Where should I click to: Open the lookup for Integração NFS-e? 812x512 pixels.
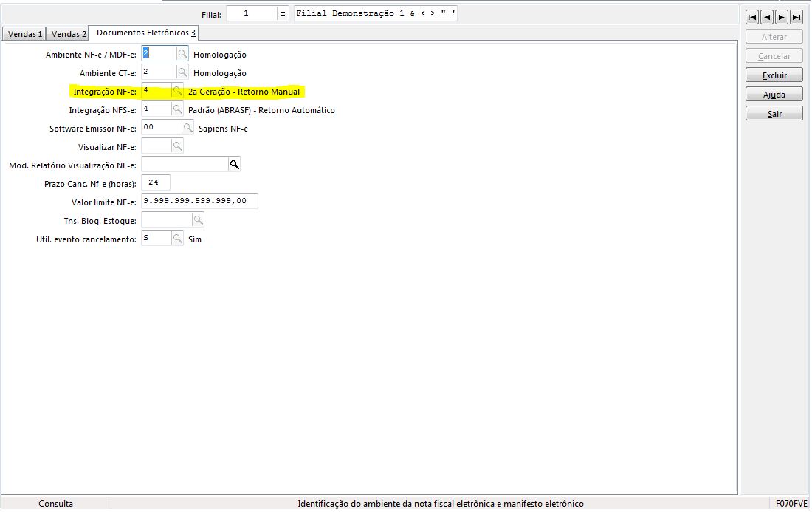(178, 109)
